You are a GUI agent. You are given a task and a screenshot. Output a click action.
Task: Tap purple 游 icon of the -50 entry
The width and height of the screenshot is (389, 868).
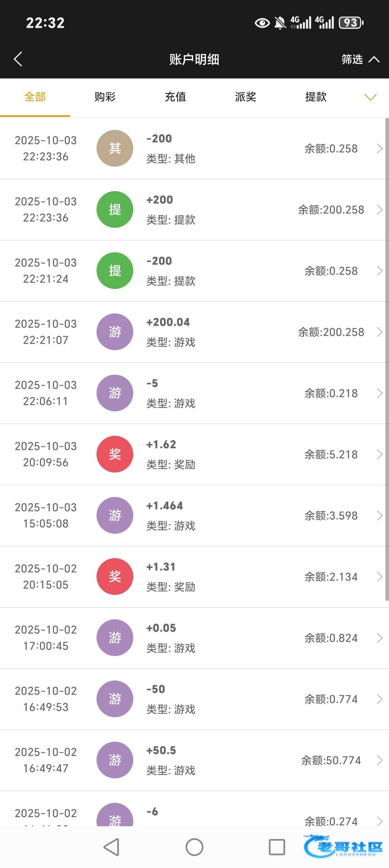click(x=115, y=699)
